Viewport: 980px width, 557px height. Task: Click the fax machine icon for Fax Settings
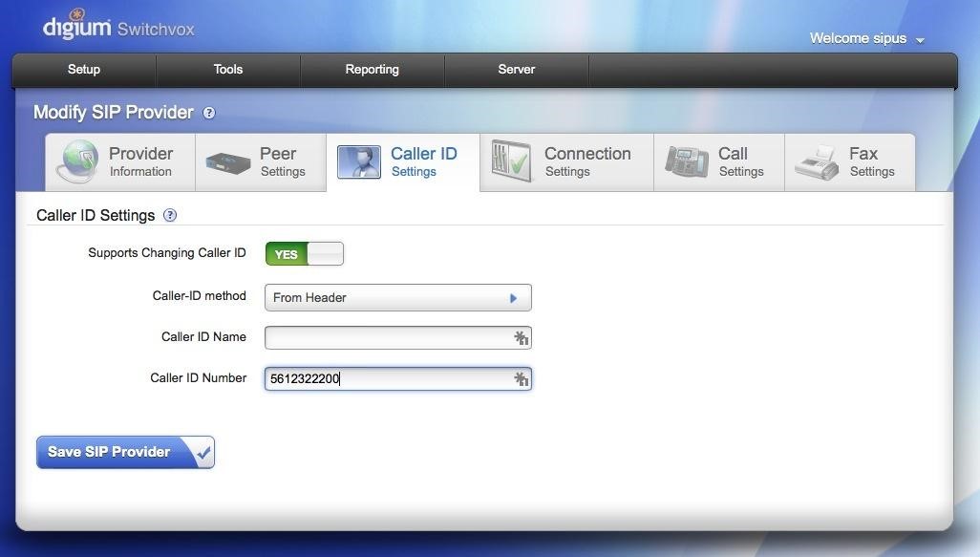817,163
